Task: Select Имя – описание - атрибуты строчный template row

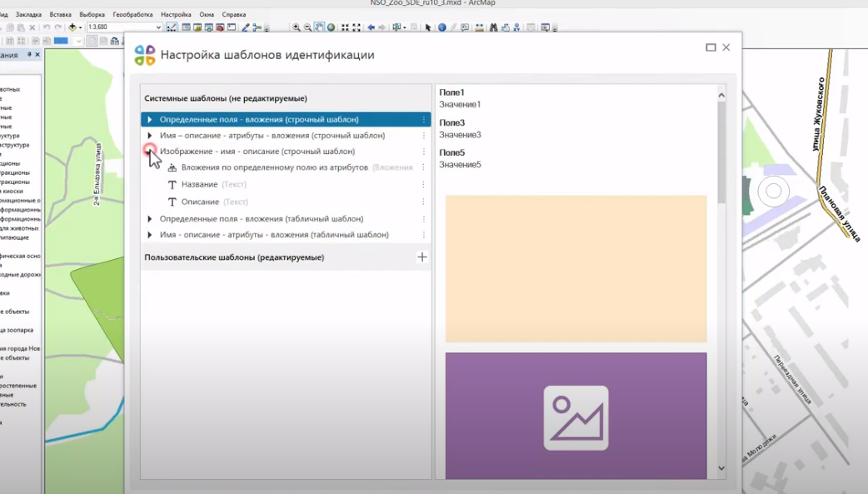Action: (x=286, y=135)
